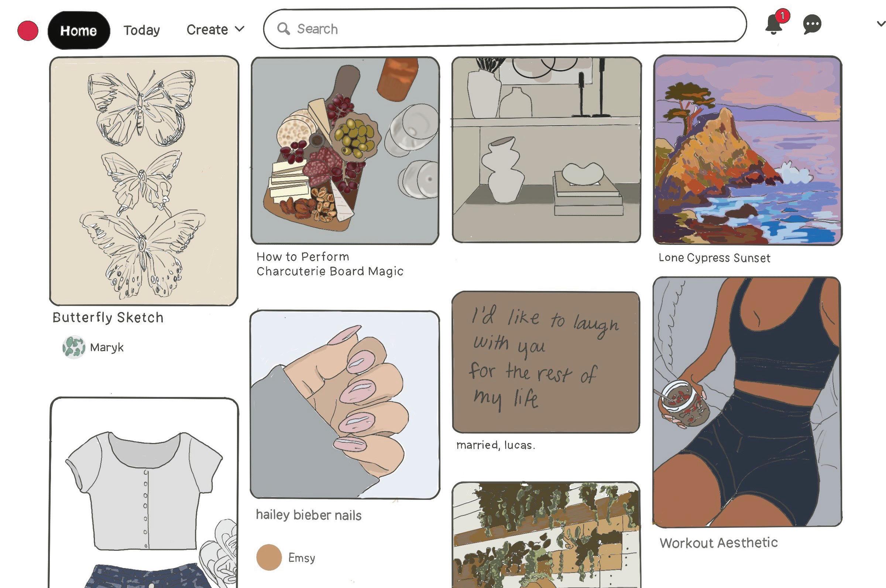Expand the account chevron at top right
This screenshot has width=886, height=588.
(x=881, y=24)
